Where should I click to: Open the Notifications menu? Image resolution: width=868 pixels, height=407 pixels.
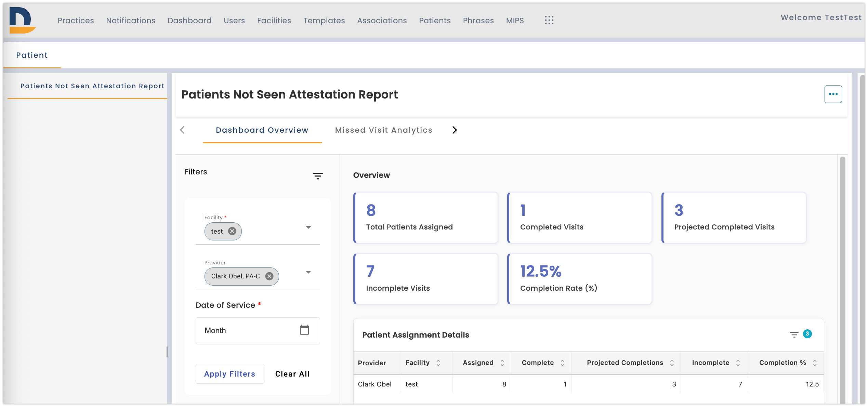coord(131,21)
